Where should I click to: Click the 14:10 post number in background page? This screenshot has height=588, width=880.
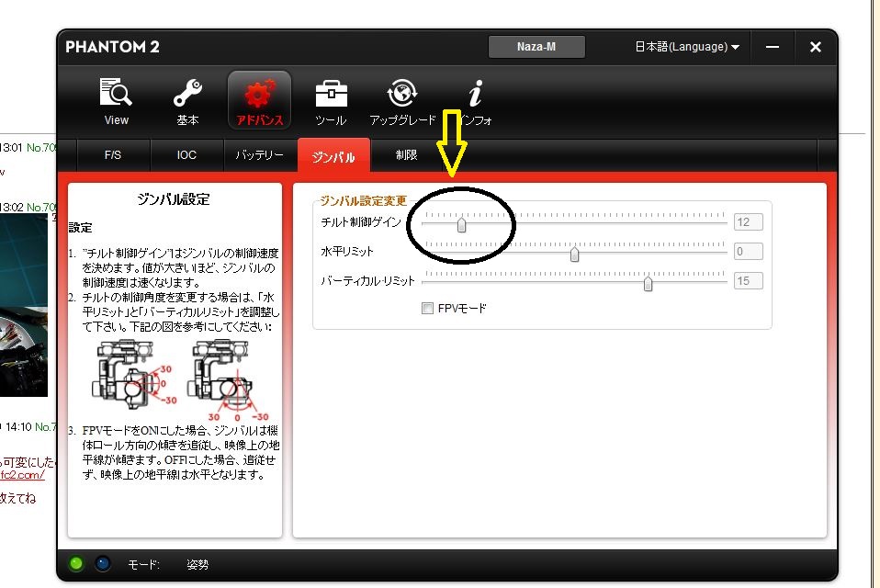(x=45, y=427)
